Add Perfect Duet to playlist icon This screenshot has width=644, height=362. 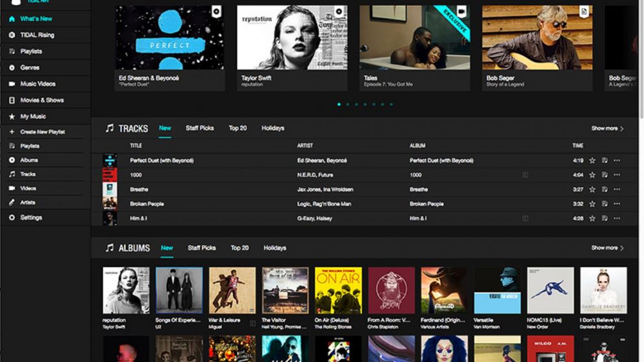[x=604, y=160]
